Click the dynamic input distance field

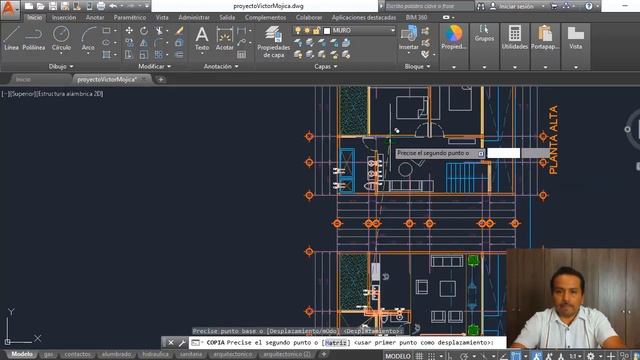[x=504, y=153]
